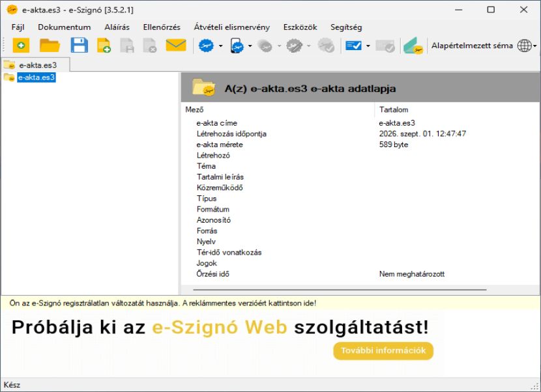Screen dimensions: 541x392
Task: Click the További információk button
Action: 383,350
